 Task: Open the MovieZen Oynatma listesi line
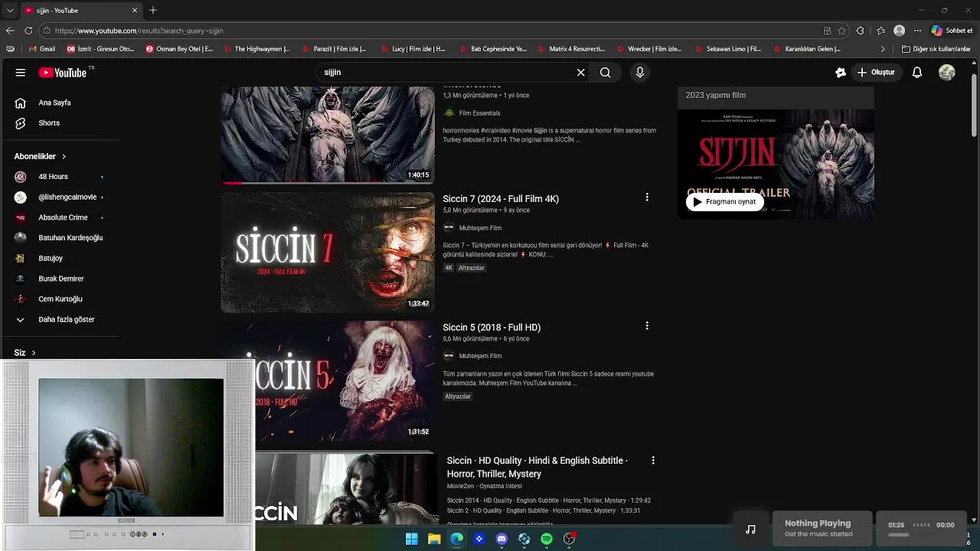pos(485,486)
